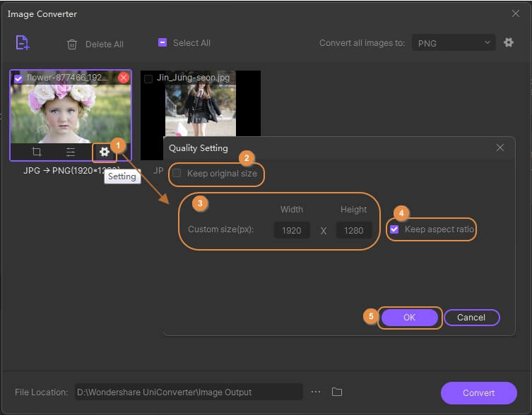Open the Setting gear on flower thumbnail
Image resolution: width=532 pixels, height=415 pixels.
[104, 152]
